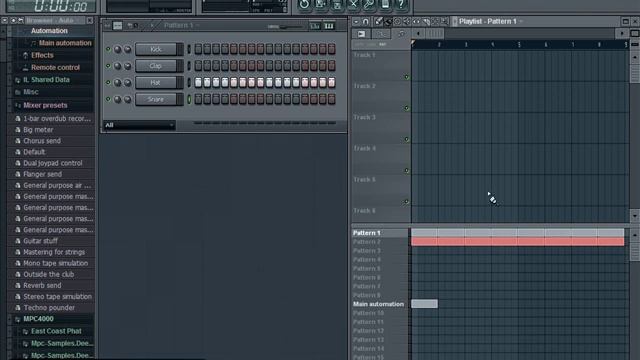Click the phone-shaped icon in top toolbar
Image resolution: width=640 pixels, height=360 pixels.
pos(385,4)
